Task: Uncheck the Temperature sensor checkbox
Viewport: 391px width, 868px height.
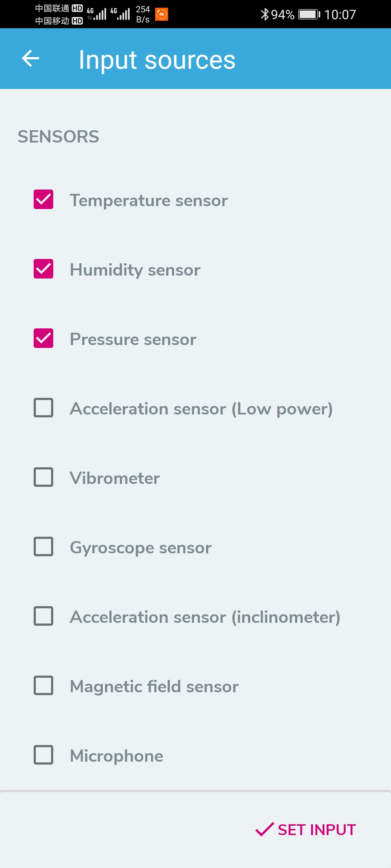Action: coord(43,199)
